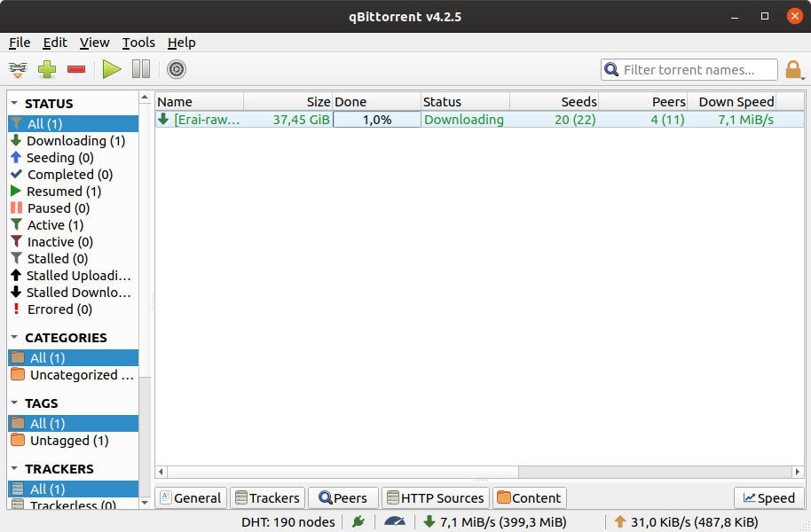Click the upload speed arrow in status bar

(620, 521)
